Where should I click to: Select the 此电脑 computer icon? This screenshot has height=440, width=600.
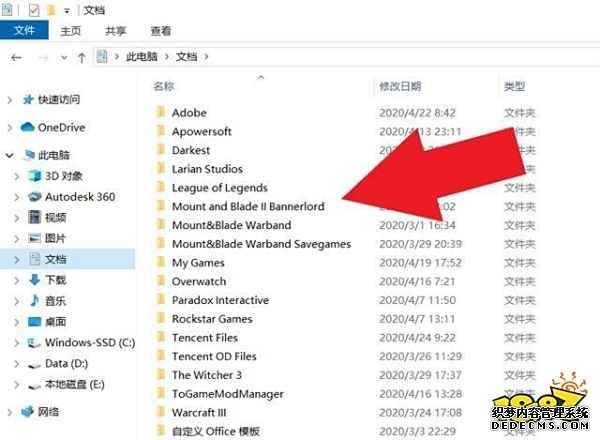point(29,155)
